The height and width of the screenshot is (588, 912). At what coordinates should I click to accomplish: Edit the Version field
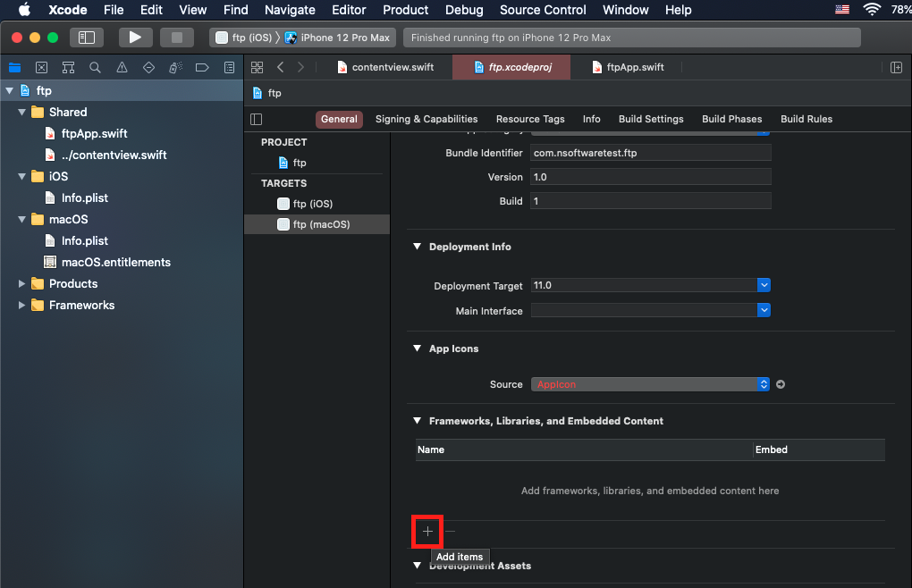click(x=650, y=177)
